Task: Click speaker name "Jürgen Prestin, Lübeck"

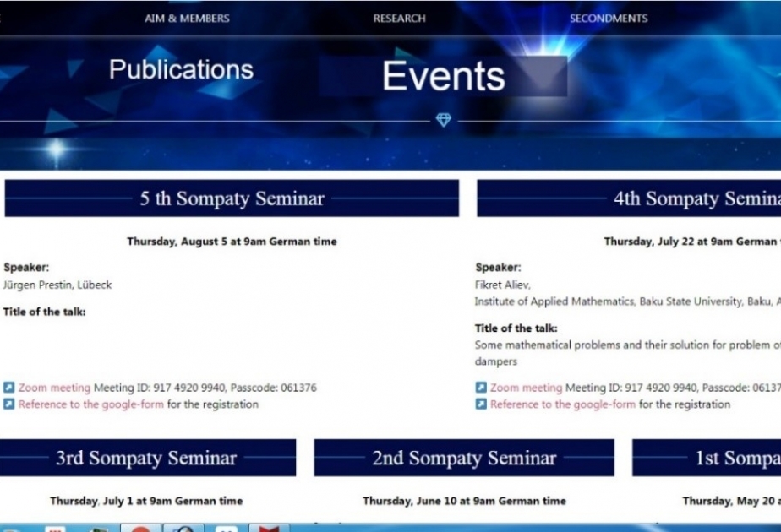Action: point(57,285)
